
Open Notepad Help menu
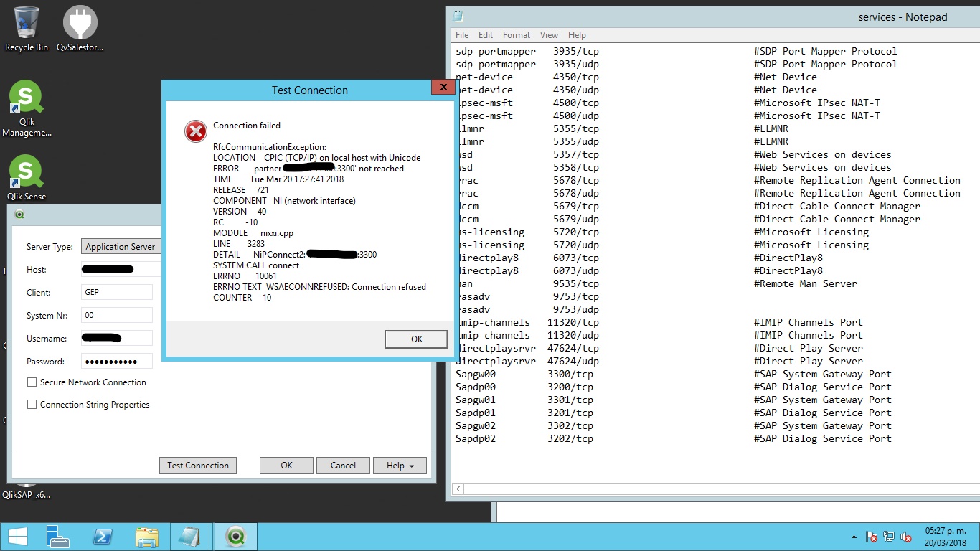577,35
